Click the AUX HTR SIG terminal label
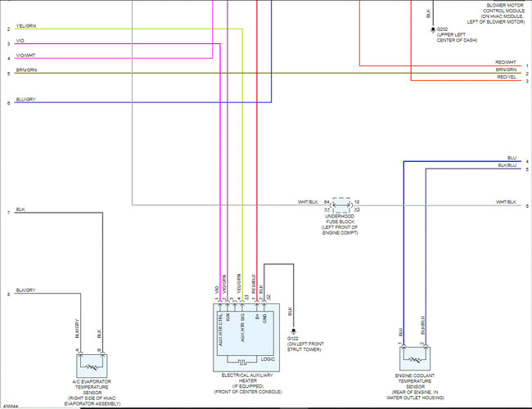The image size is (532, 409). 242,328
